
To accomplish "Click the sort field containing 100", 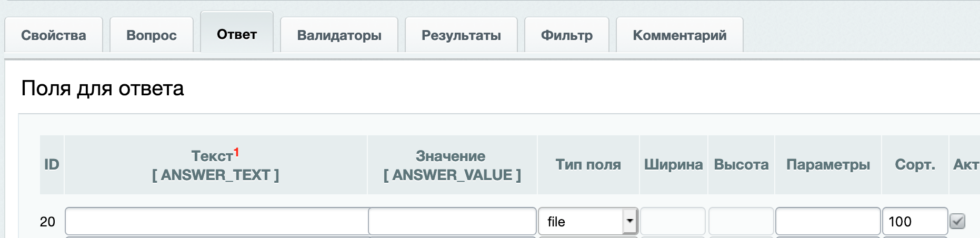I will click(x=915, y=221).
